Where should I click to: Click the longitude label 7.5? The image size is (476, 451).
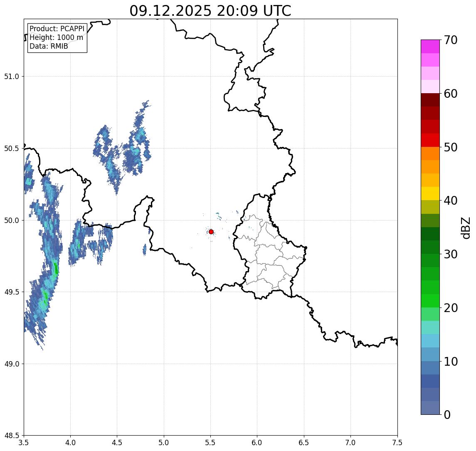(x=397, y=443)
